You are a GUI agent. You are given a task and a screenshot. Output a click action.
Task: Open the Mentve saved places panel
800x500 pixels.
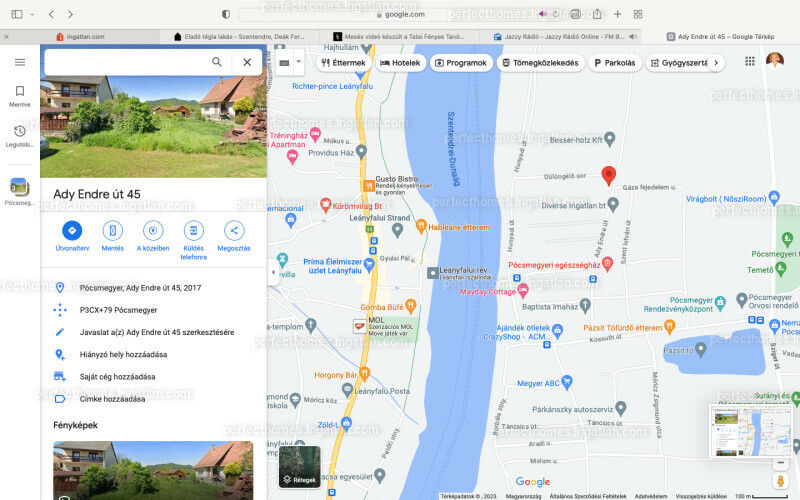pyautogui.click(x=20, y=96)
